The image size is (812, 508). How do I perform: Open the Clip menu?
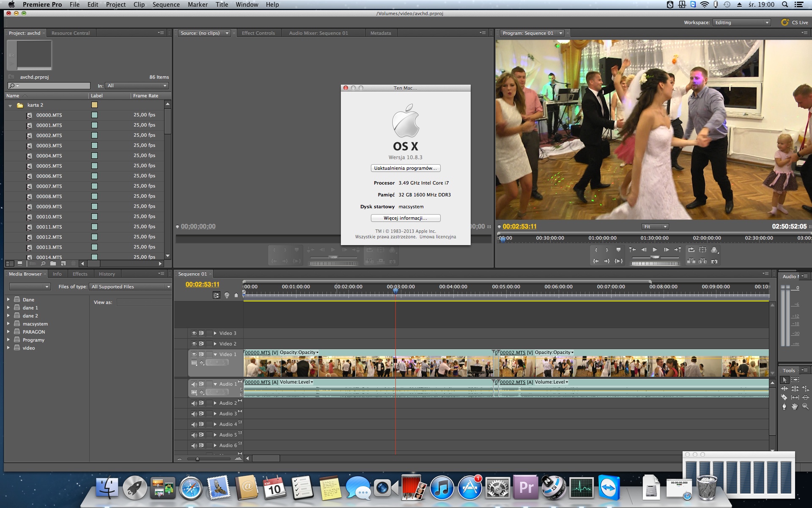pos(139,5)
